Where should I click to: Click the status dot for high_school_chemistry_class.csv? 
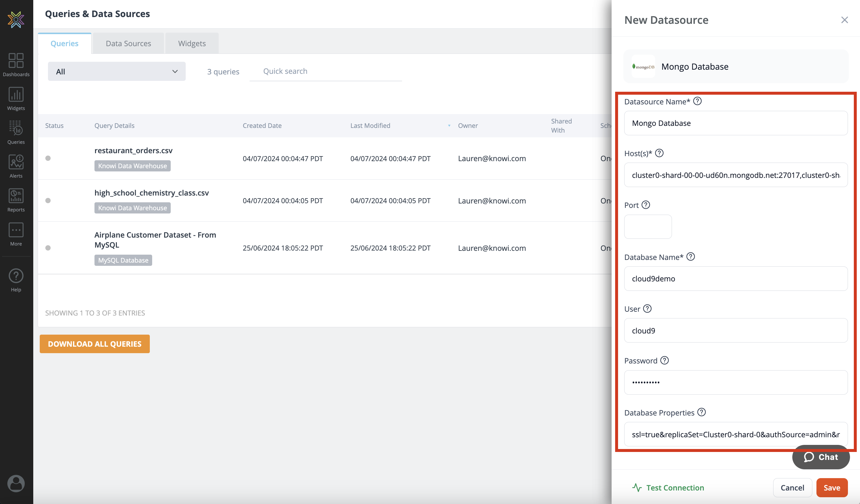pos(48,201)
